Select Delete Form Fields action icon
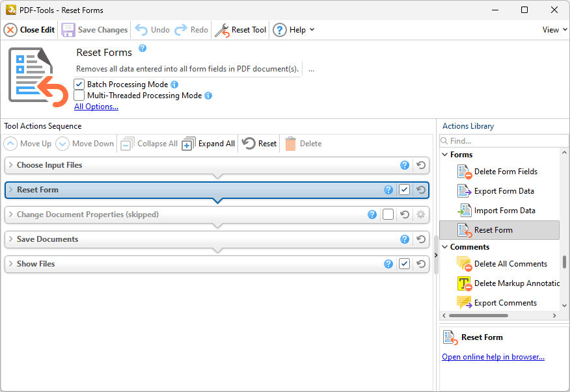The height and width of the screenshot is (392, 570). pos(464,172)
